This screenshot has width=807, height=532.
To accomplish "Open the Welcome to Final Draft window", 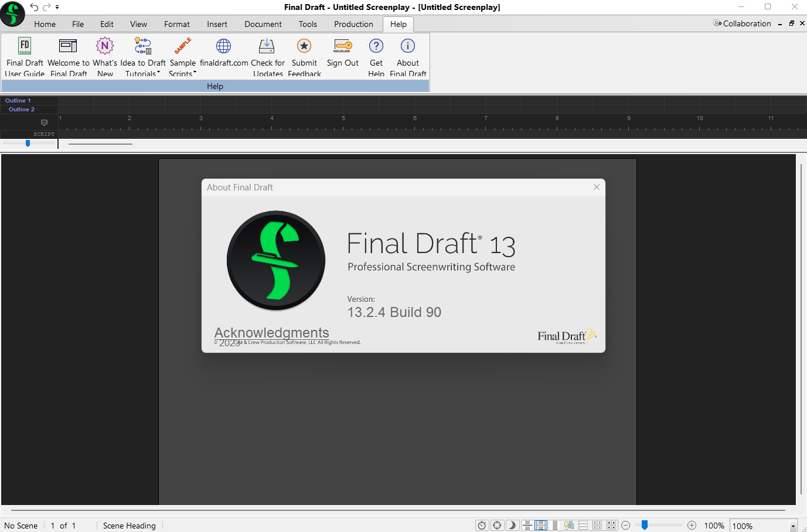I will [x=68, y=57].
